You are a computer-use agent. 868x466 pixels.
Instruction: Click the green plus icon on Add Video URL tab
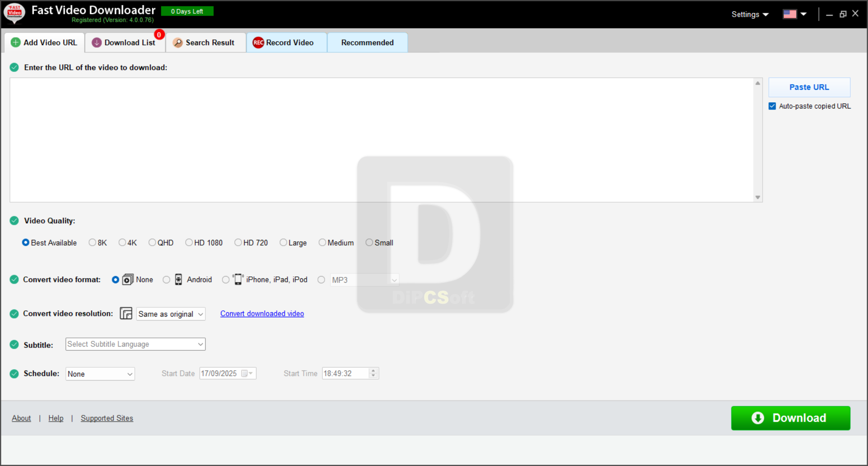pyautogui.click(x=16, y=43)
